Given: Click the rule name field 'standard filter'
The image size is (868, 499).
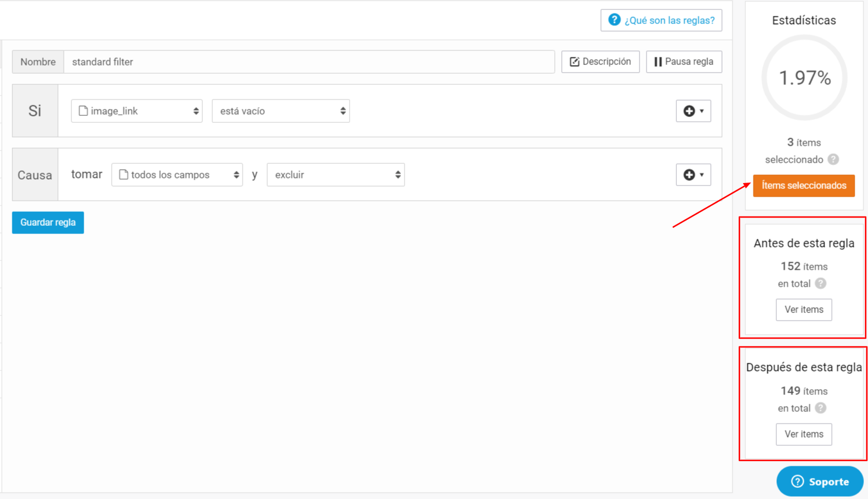Looking at the screenshot, I should [x=309, y=62].
